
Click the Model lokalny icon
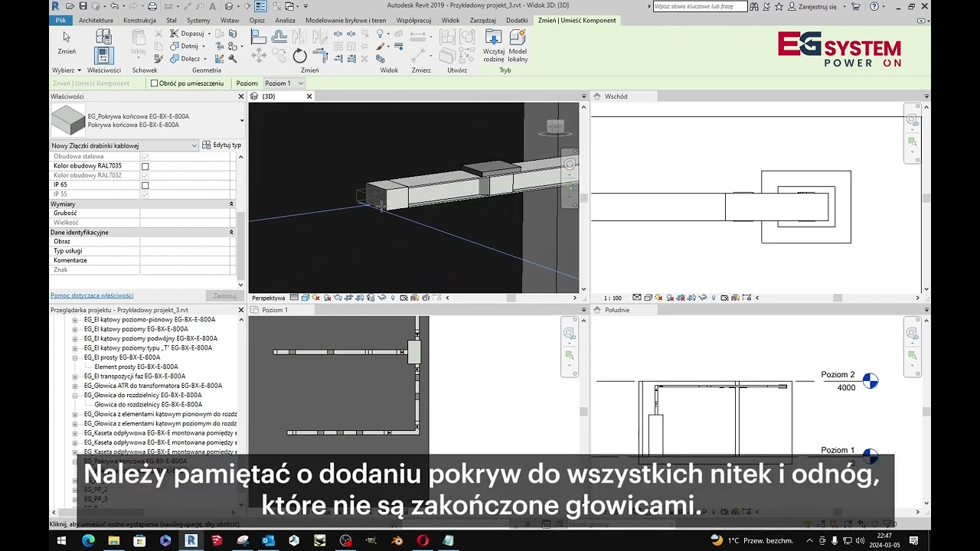[518, 37]
